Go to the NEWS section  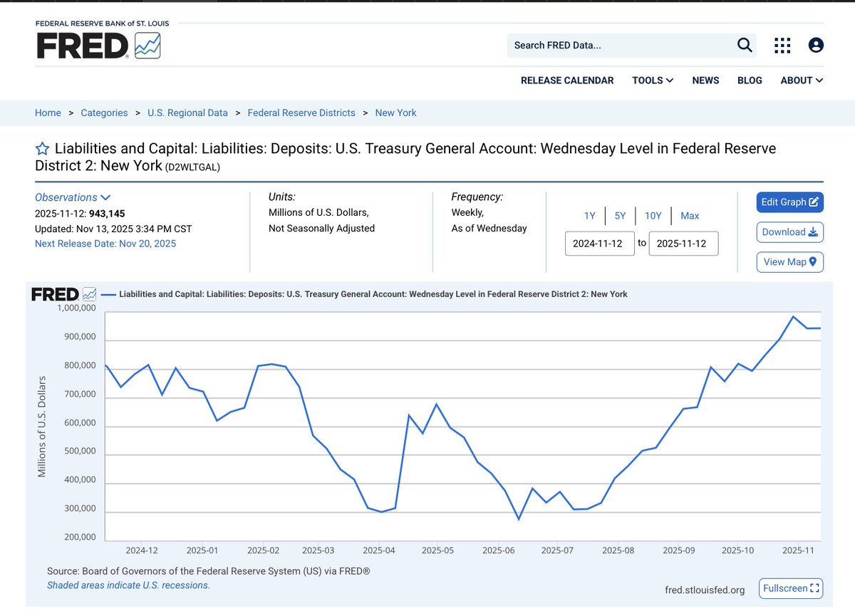705,80
